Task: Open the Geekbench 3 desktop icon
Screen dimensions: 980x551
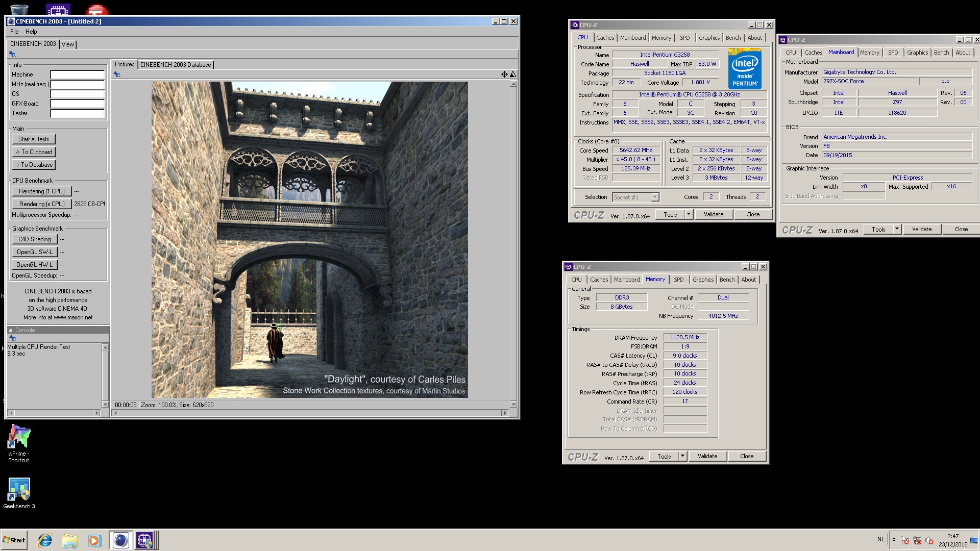Action: 19,493
